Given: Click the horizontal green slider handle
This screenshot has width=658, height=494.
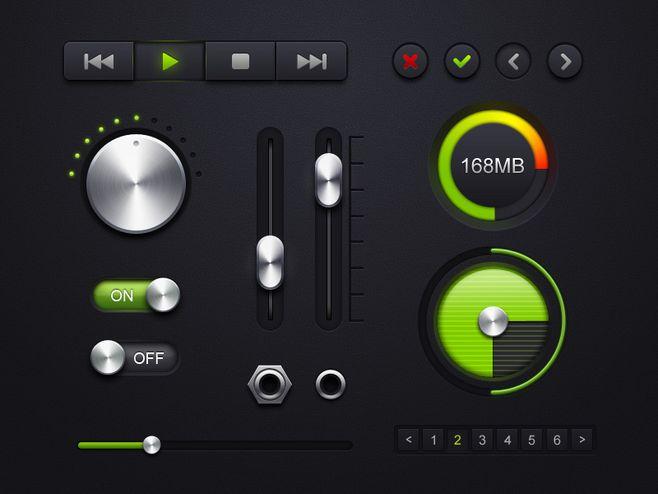Looking at the screenshot, I should coord(151,445).
